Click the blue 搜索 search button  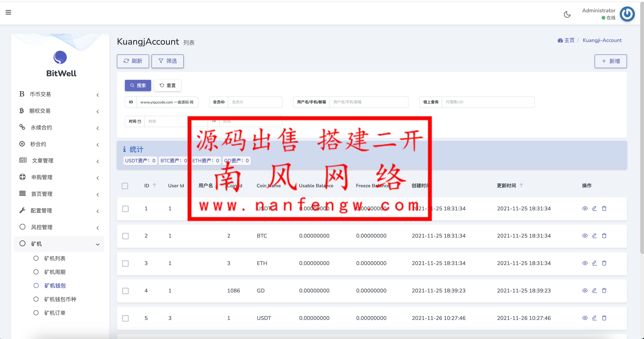138,86
